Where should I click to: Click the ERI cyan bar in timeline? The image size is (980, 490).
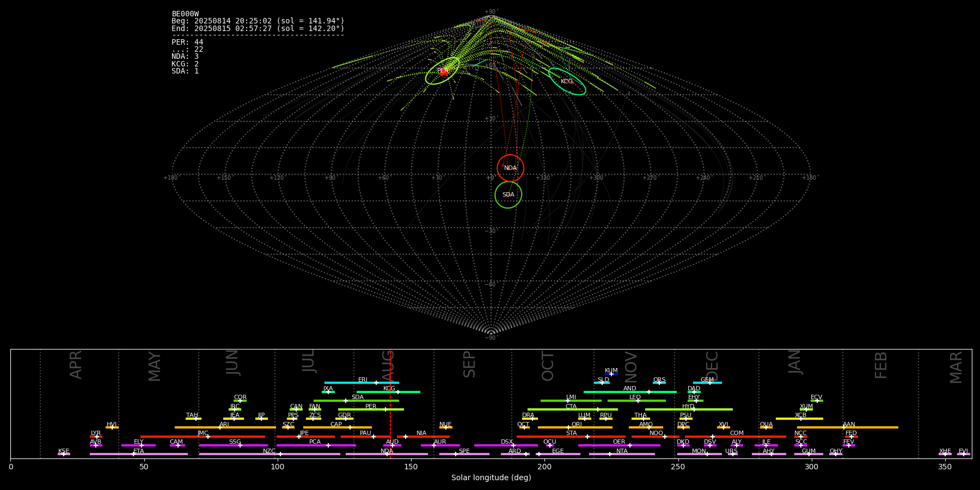tap(362, 383)
